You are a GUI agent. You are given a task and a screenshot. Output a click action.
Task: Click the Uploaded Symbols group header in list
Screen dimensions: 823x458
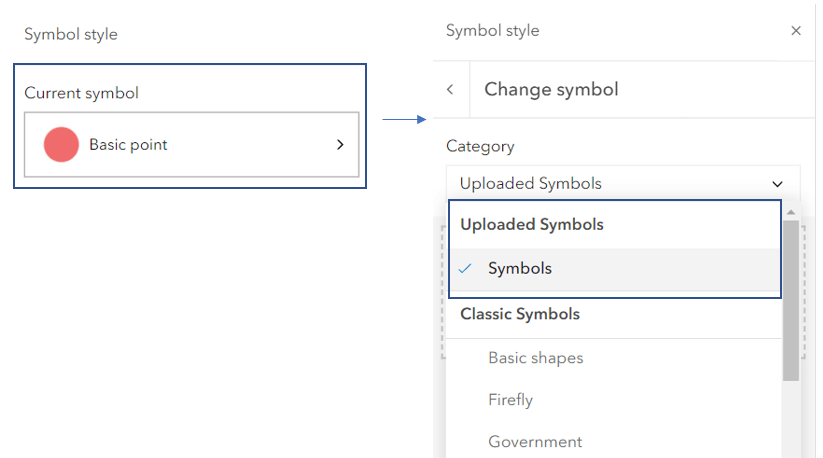coord(531,225)
